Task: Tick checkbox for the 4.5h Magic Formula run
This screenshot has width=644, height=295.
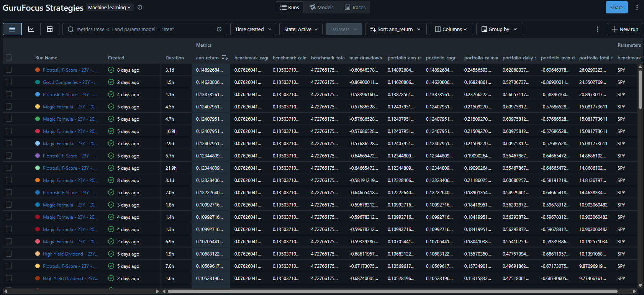Action: [9, 107]
